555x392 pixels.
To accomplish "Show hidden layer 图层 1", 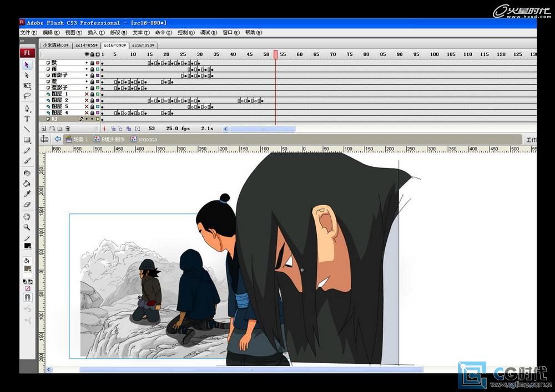I will (87, 94).
